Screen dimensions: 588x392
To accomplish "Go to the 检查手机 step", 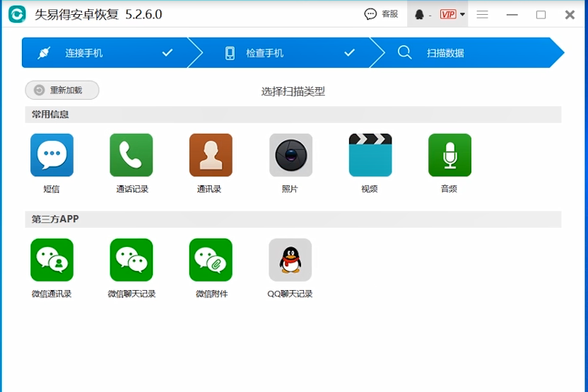I will point(285,52).
